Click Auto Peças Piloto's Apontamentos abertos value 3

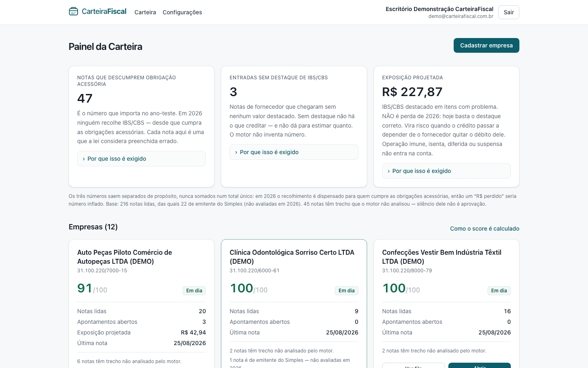204,322
